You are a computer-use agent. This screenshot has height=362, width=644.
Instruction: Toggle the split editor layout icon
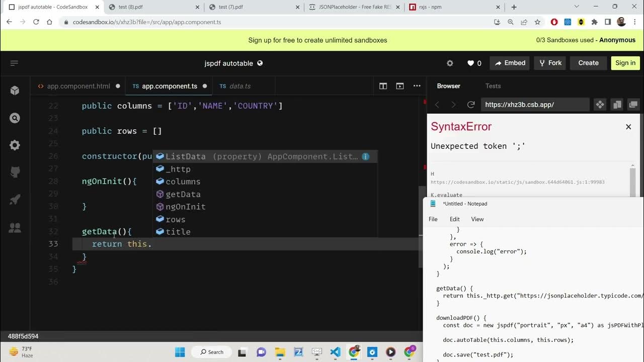(383, 86)
